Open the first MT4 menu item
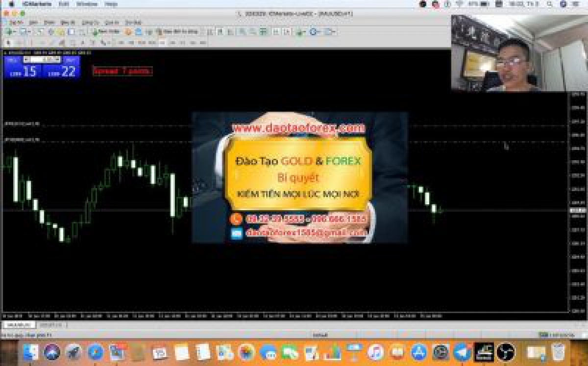Viewport: 588px width, 366px height. 16,23
